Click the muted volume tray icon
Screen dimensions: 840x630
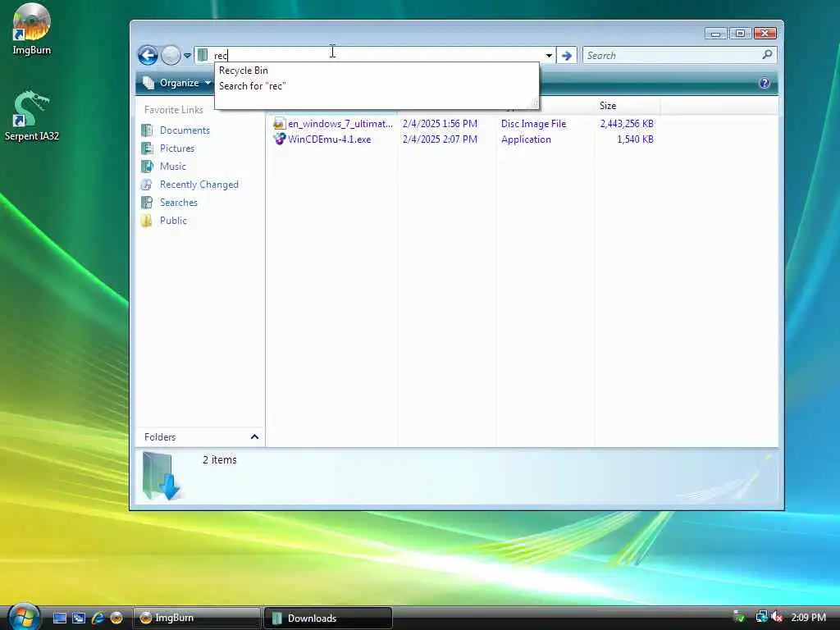pos(777,617)
